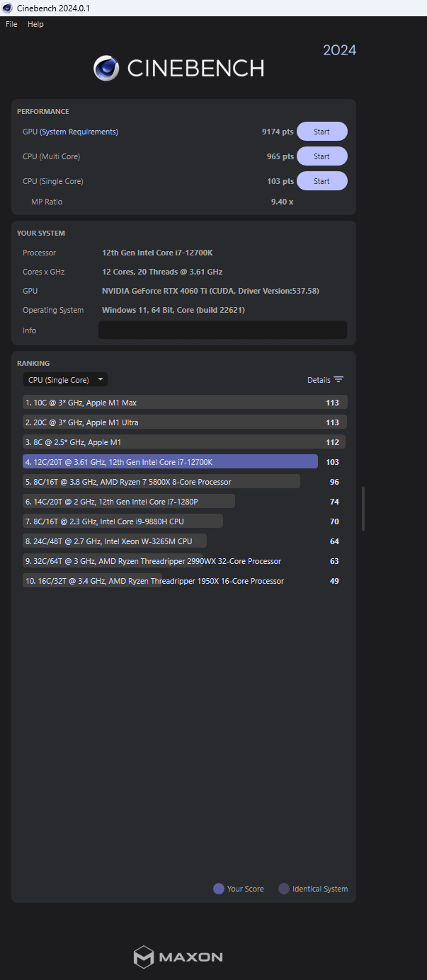Click the Maxon logo icon at bottom
The height and width of the screenshot is (980, 427).
click(144, 957)
